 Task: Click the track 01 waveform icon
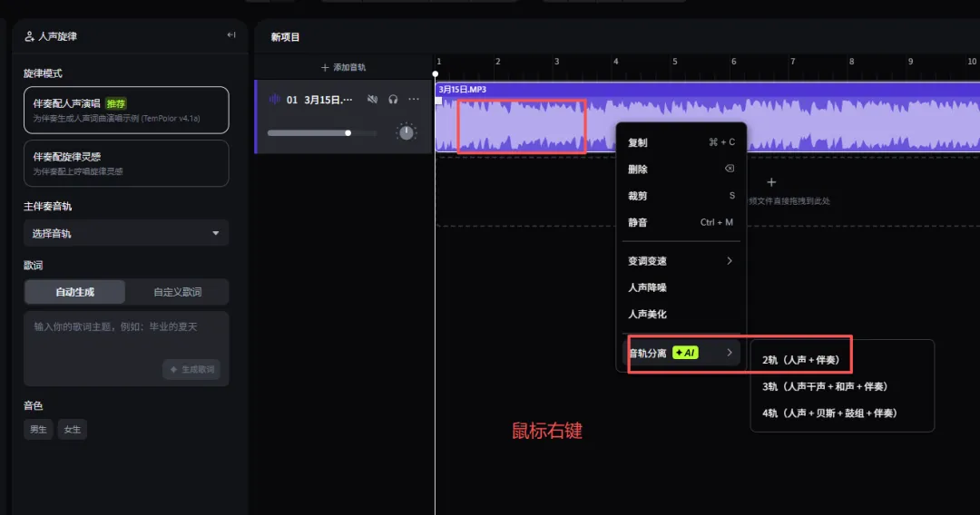[x=274, y=99]
